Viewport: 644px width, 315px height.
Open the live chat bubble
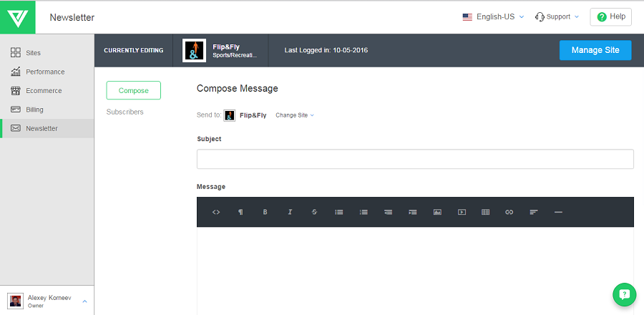pyautogui.click(x=624, y=294)
